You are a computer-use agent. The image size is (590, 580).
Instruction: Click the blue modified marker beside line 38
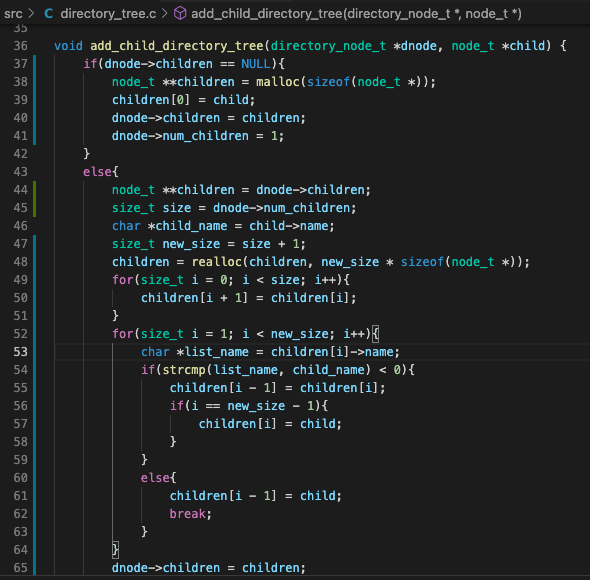click(x=35, y=82)
